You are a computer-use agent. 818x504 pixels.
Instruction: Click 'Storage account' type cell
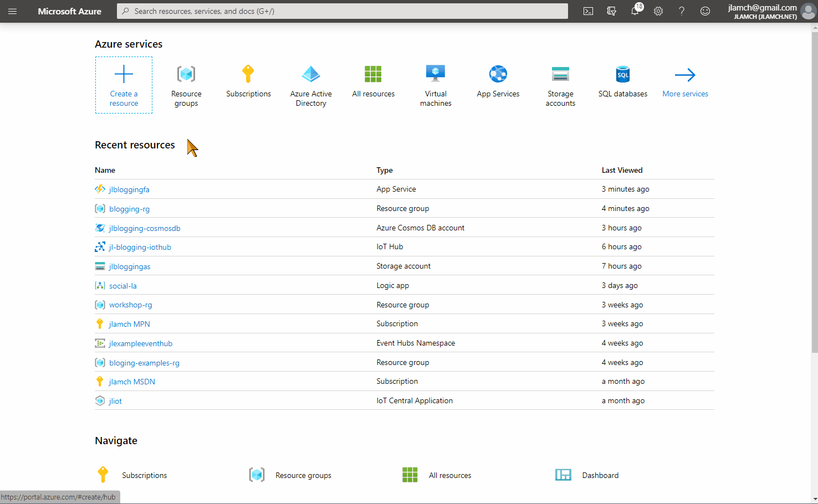tap(403, 266)
